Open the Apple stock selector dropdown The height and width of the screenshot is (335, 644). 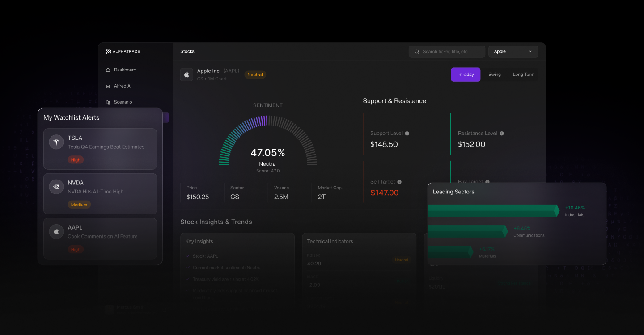[513, 51]
